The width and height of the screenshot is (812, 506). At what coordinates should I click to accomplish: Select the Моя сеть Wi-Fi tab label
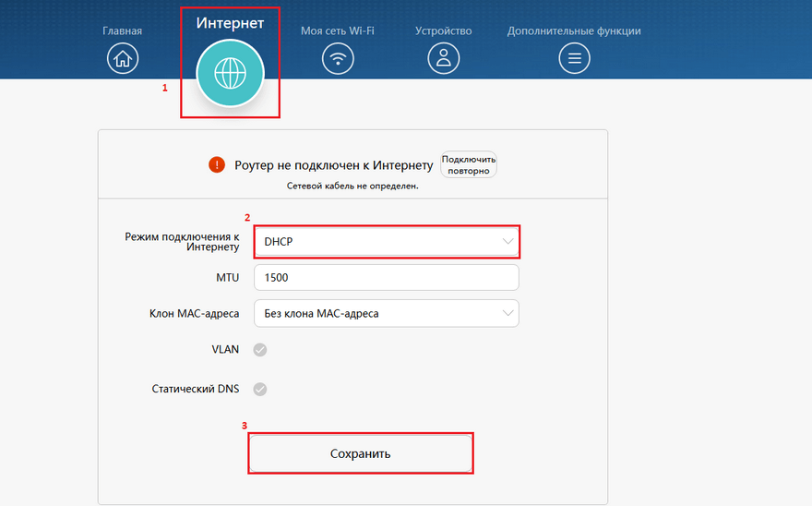pos(338,30)
